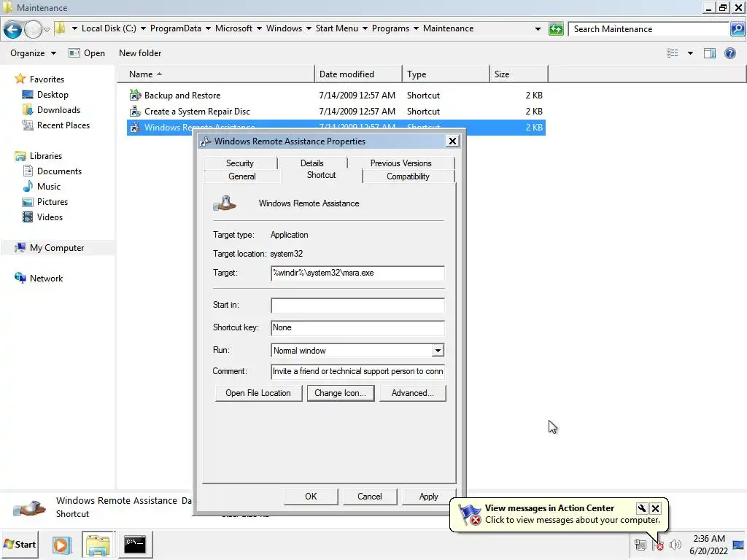Toggle the preview pane icon

(709, 53)
